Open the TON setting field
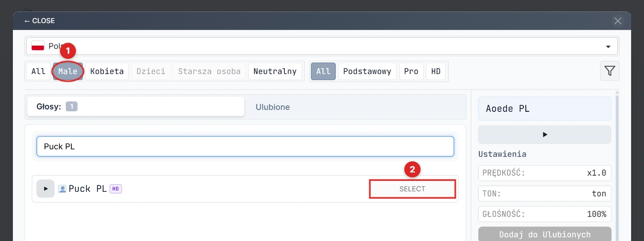Viewport: 644px width, 241px height. pos(545,194)
